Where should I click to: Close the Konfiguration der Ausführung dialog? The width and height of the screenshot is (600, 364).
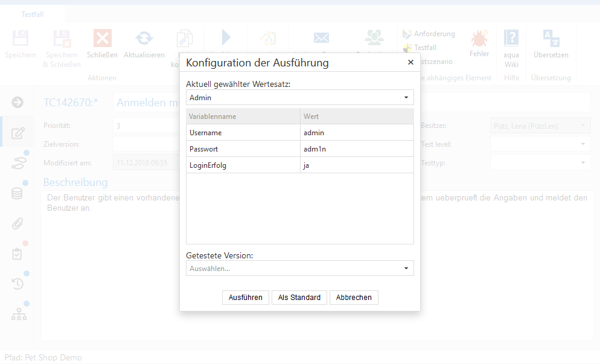[410, 62]
